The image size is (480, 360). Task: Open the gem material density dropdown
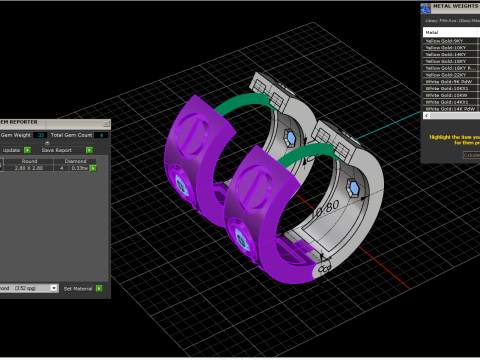(x=54, y=288)
